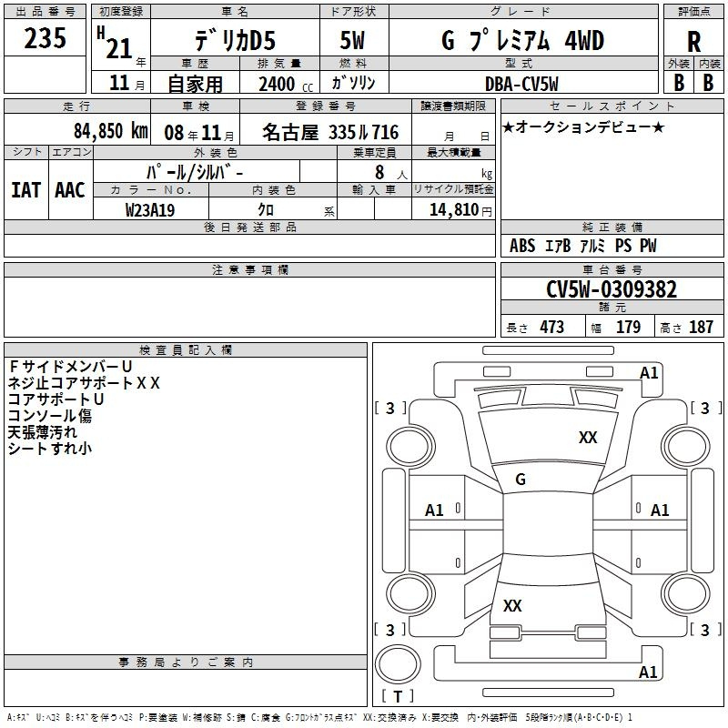Click the chassis number CV5W-0309382
The image size is (728, 728).
612,289
